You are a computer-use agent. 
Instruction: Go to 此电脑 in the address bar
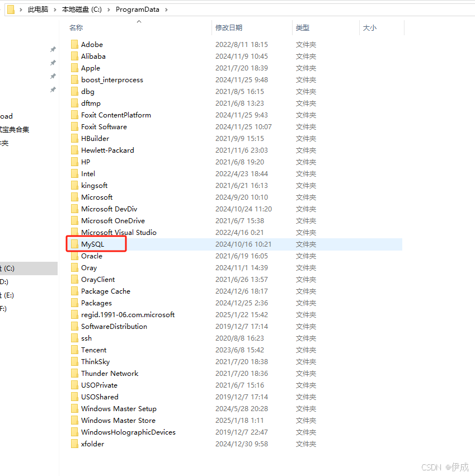coord(38,10)
